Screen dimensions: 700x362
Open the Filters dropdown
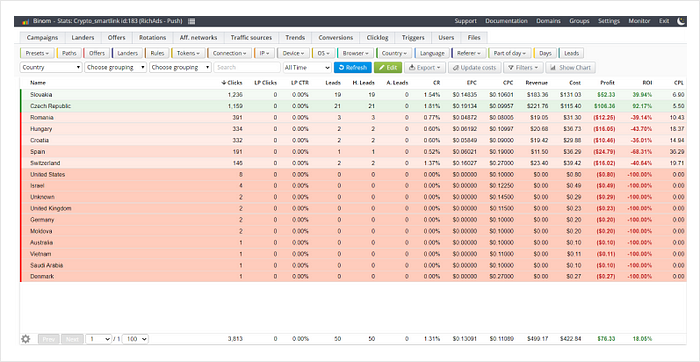pos(523,67)
